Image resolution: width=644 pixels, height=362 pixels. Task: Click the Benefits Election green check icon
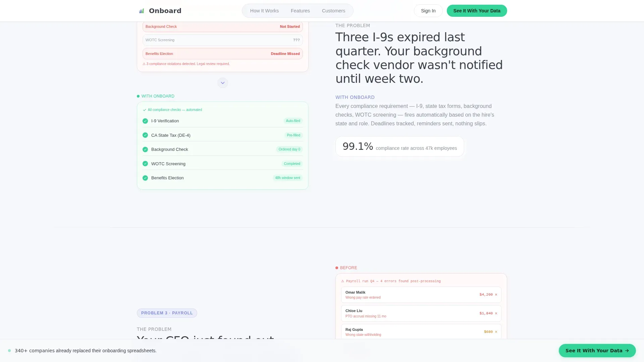[x=145, y=178]
